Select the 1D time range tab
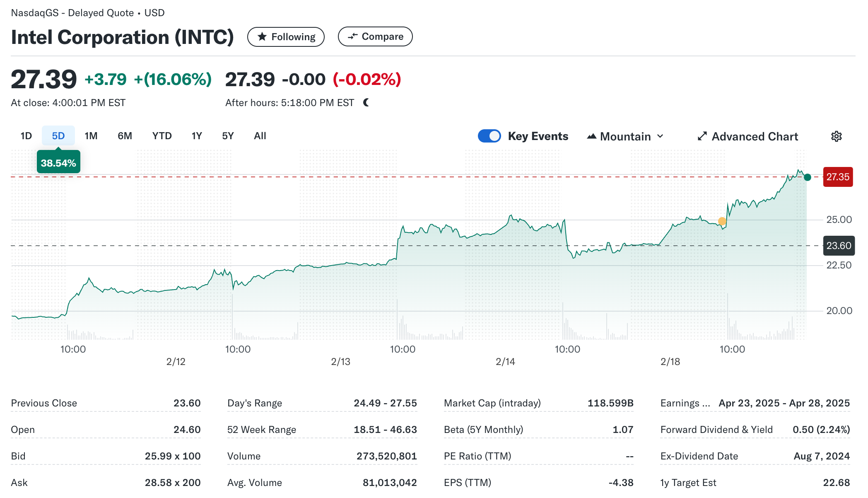Viewport: 868px width, 498px height. [26, 136]
